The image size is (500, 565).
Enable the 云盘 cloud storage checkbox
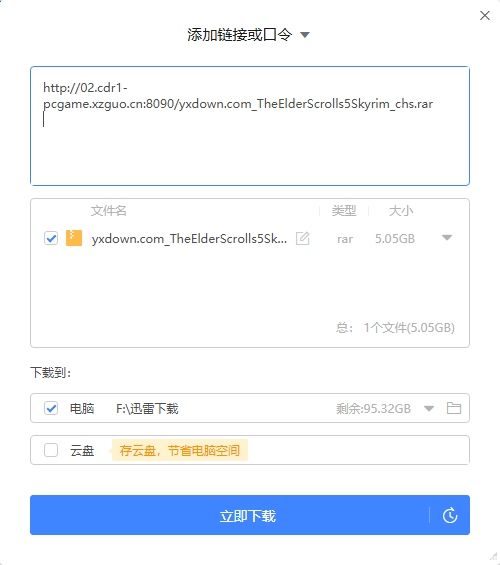[51, 450]
